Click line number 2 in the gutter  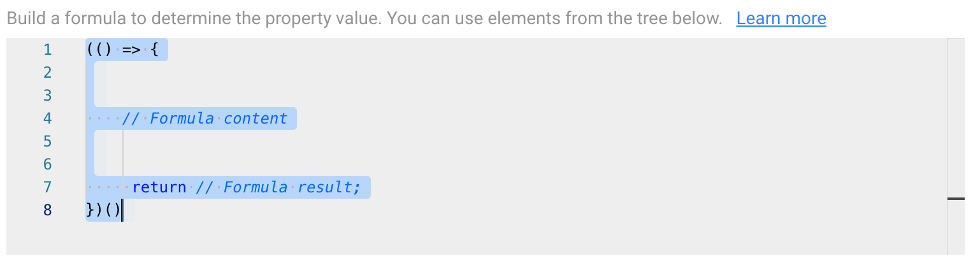pyautogui.click(x=47, y=73)
